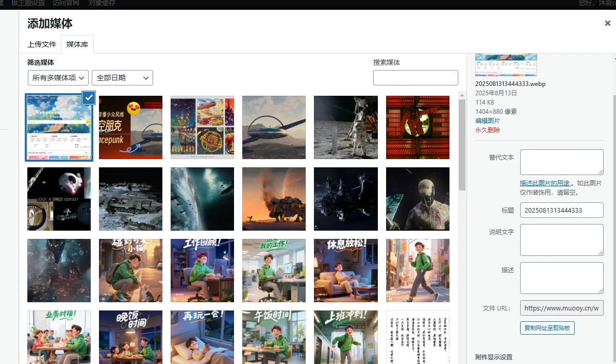The height and width of the screenshot is (364, 616).
Task: Select the Chinese calligraphy text thumbnail
Action: coord(418,337)
